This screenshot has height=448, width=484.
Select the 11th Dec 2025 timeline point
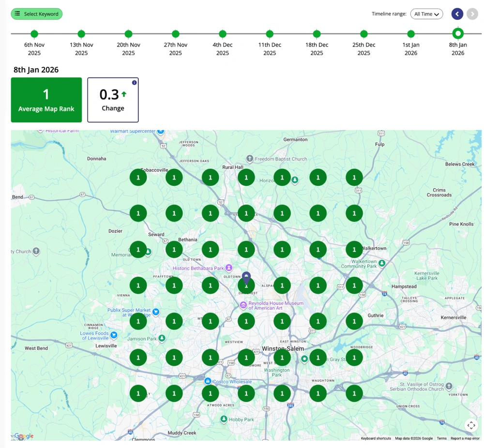click(x=270, y=34)
